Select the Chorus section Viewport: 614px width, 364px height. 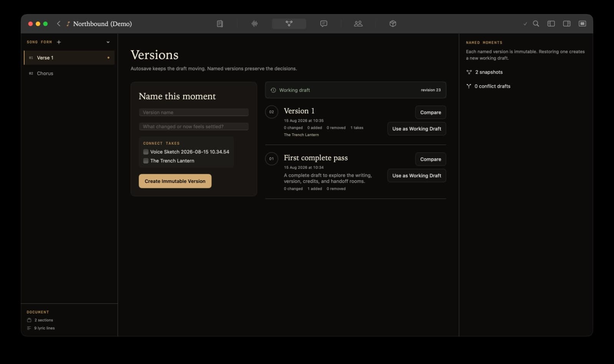(69, 73)
